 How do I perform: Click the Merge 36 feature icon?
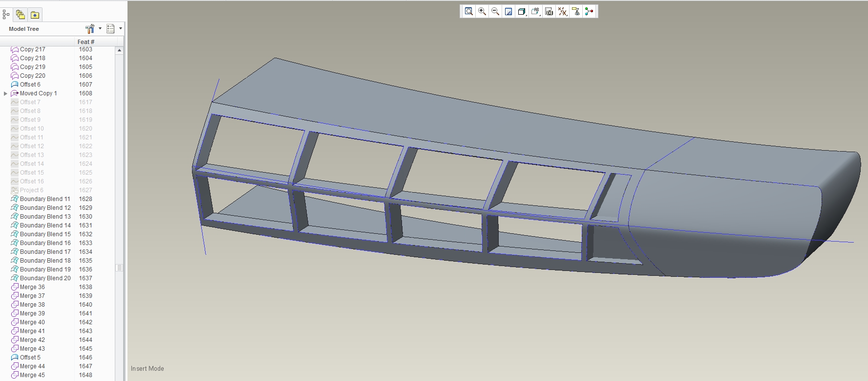click(15, 287)
